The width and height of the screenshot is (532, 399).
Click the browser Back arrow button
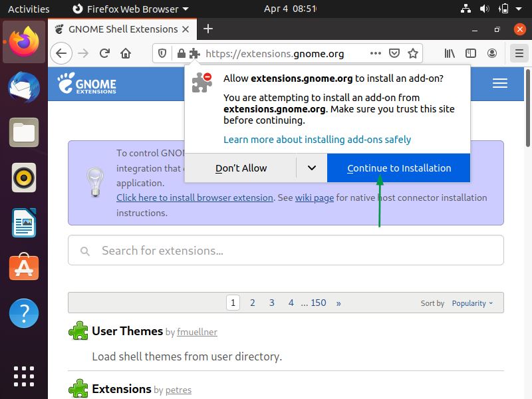point(61,53)
